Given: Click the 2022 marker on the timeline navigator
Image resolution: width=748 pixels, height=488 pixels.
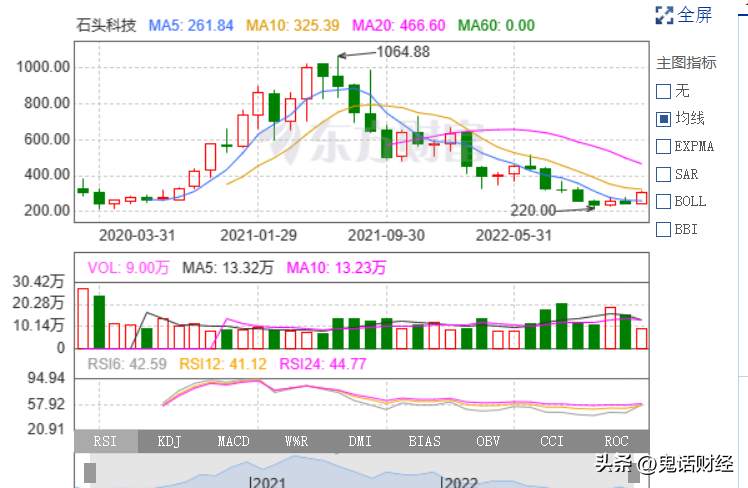Looking at the screenshot, I should [459, 482].
